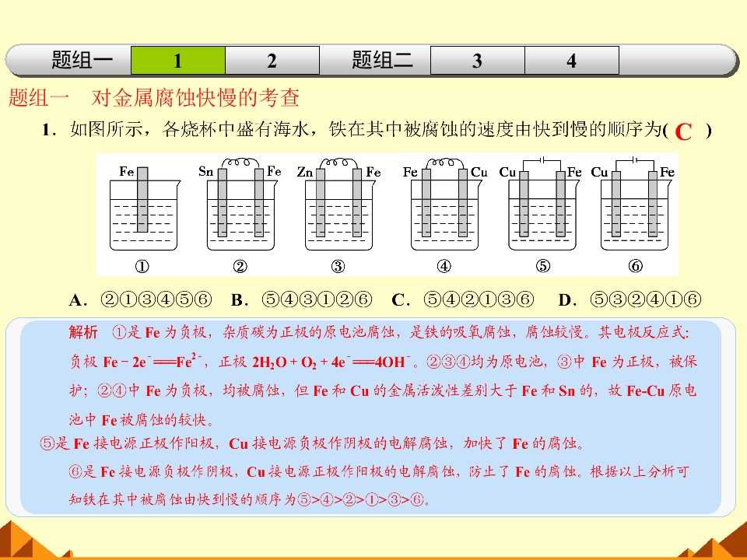
Task: Click the explanation line starting ⑥是 Fe 接电源负极
Action: pyautogui.click(x=378, y=471)
